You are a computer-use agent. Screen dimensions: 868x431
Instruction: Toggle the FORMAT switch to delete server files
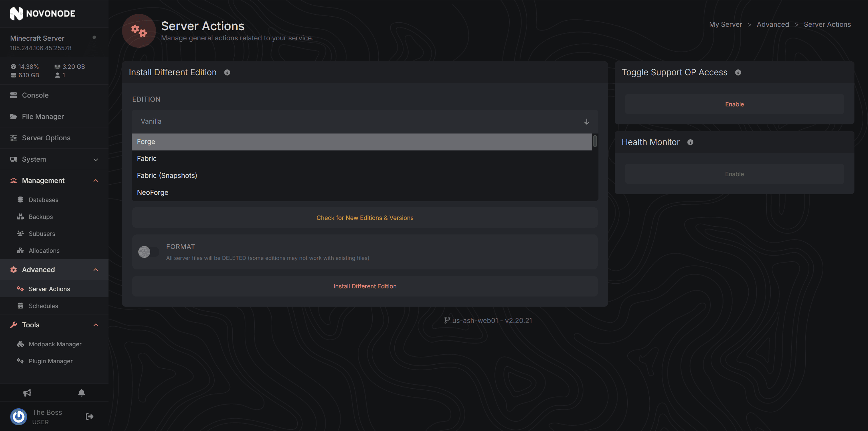pos(148,252)
